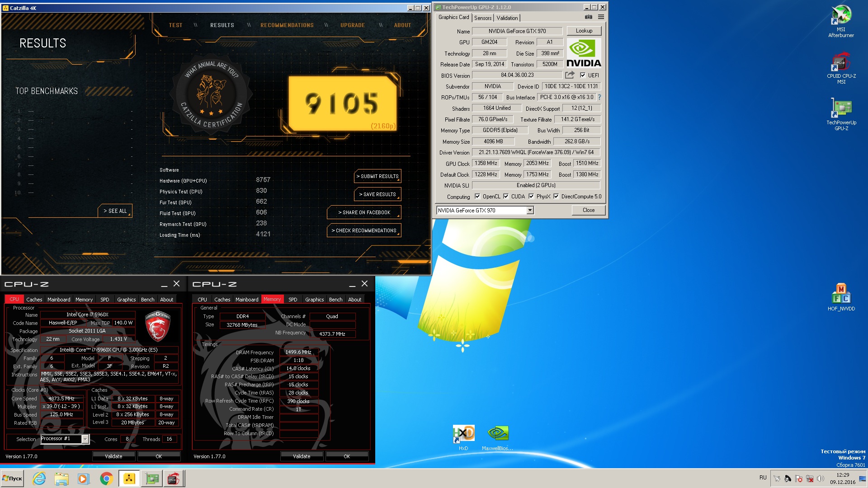Open the HOF_NVVDD desktop icon
The image size is (868, 488).
coord(841,297)
